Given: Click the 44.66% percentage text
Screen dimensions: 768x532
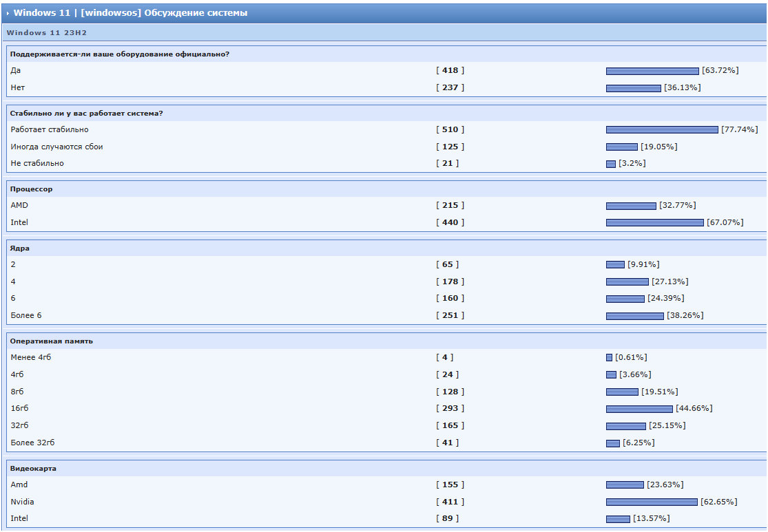Looking at the screenshot, I should (694, 409).
